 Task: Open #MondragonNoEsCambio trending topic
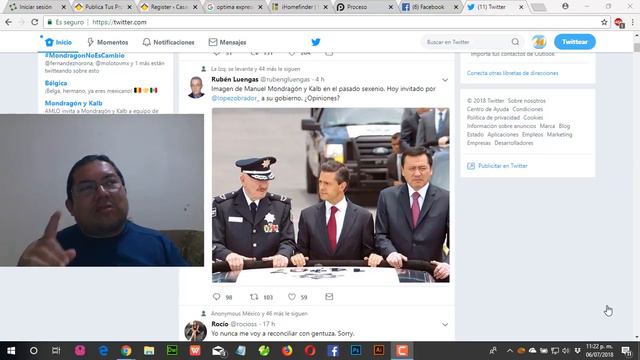coord(84,56)
